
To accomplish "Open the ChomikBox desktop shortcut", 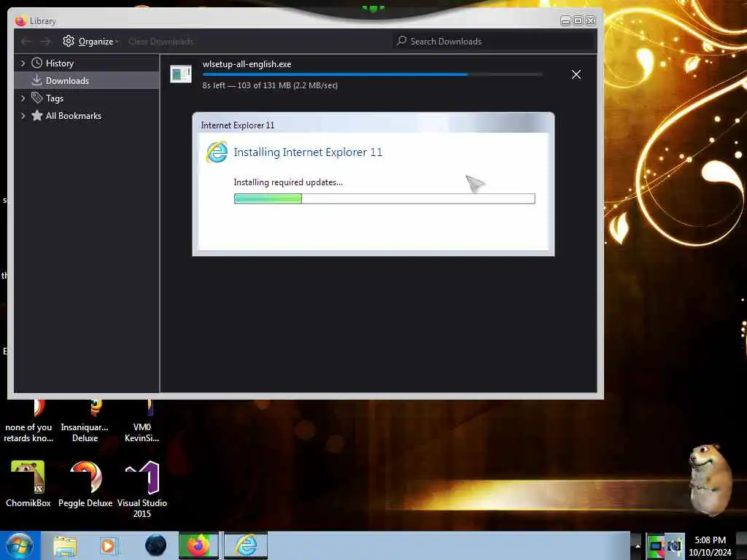I will [x=28, y=483].
